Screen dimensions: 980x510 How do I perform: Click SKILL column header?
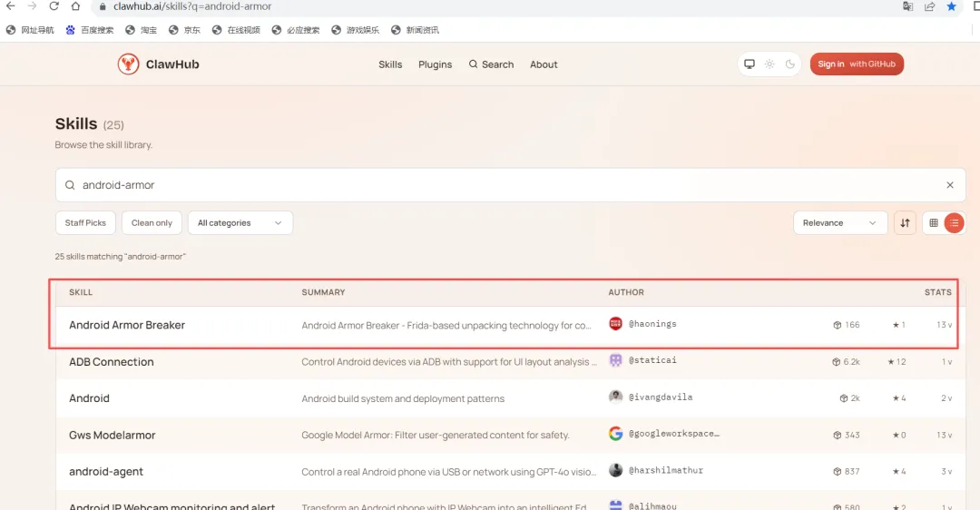pyautogui.click(x=81, y=292)
